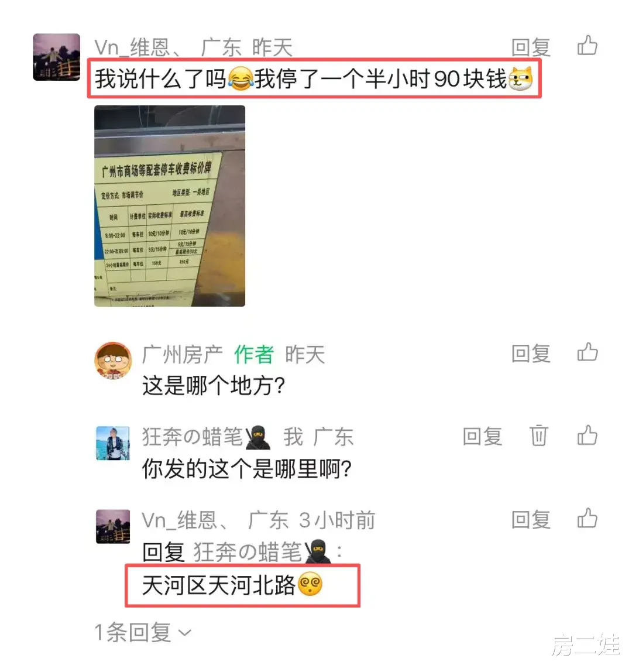Delete 狂奔の蜡笔's comment with trash icon
The width and height of the screenshot is (632, 672).
coord(538,436)
